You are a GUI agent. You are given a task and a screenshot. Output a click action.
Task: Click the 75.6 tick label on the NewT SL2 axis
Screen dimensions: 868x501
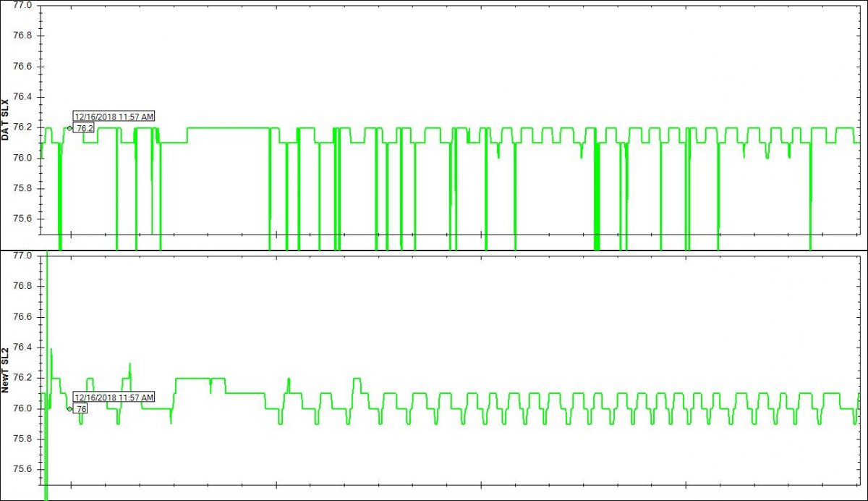[x=24, y=469]
